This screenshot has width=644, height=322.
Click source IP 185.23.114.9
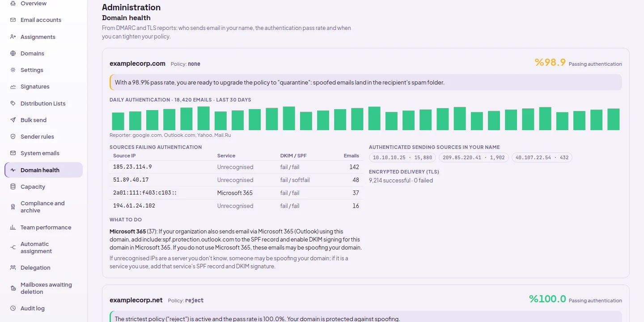coord(132,167)
